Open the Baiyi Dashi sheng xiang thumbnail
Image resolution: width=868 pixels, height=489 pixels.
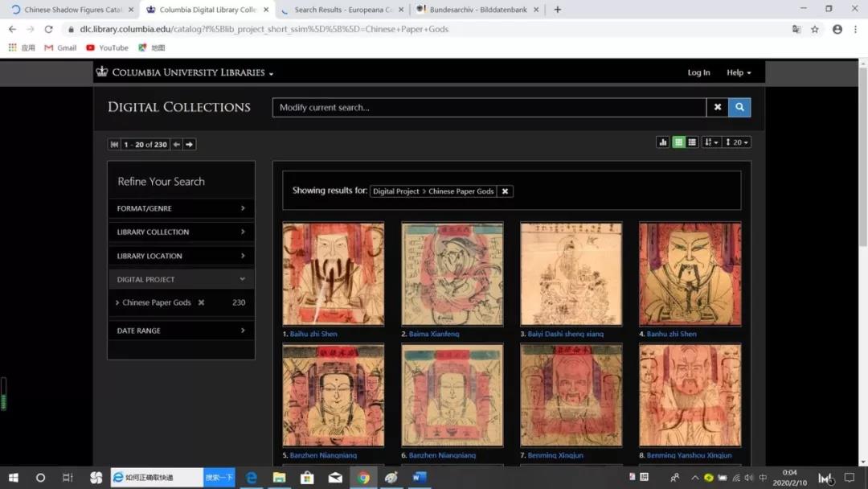(571, 273)
